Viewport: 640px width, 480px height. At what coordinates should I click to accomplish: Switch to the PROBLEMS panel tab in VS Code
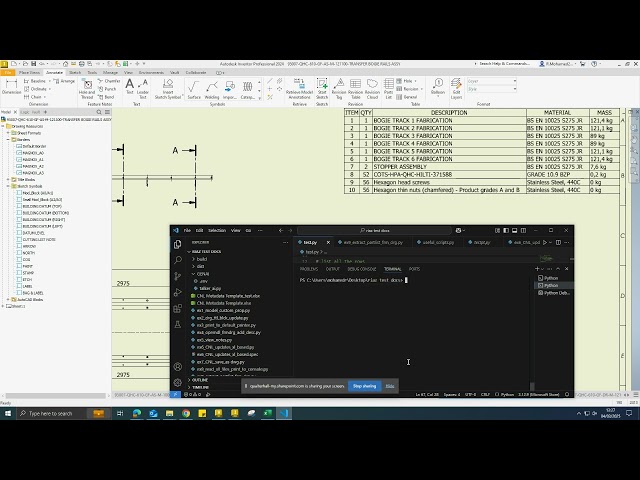309,269
